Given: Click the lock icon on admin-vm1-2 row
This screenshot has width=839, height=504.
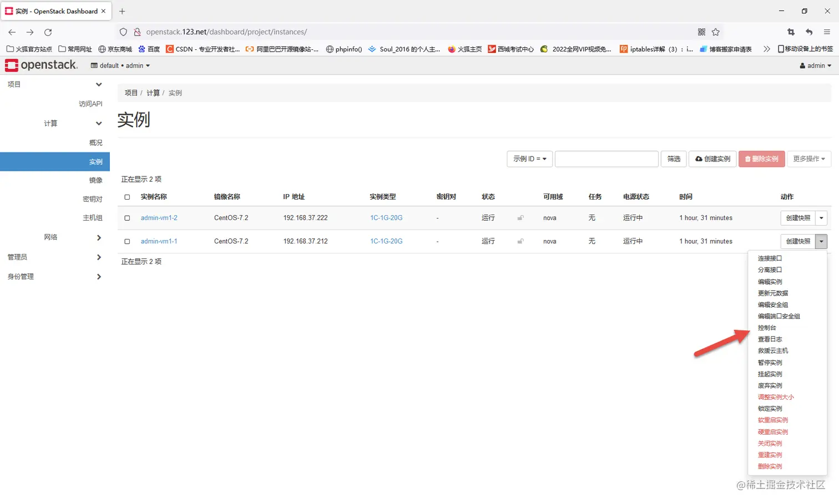Looking at the screenshot, I should click(520, 218).
